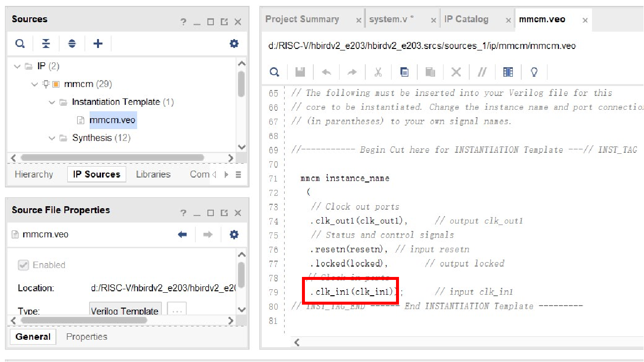Click editor scroll left arrow
The image size is (644, 362).
click(297, 342)
